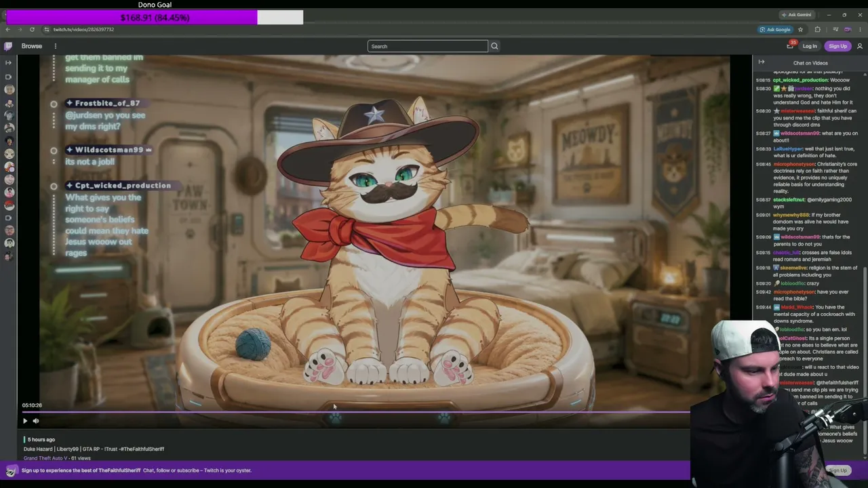This screenshot has width=868, height=488.
Task: Open the browser media controls icon
Action: [835, 29]
